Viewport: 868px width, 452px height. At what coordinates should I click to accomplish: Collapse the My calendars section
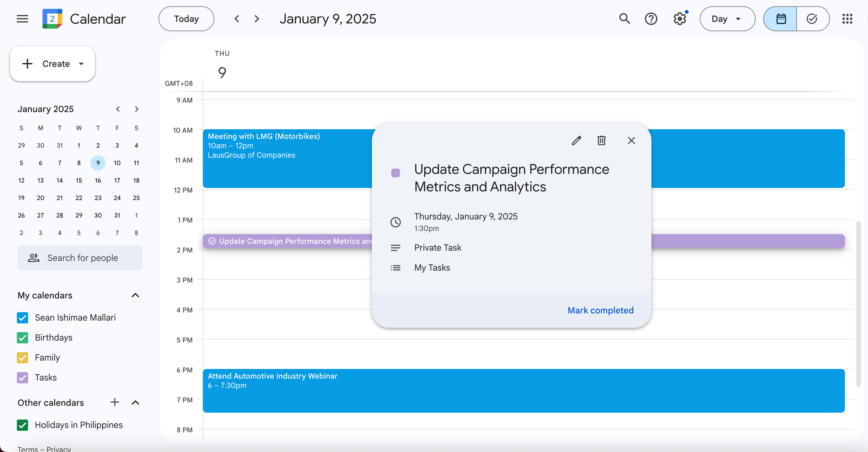pyautogui.click(x=135, y=295)
